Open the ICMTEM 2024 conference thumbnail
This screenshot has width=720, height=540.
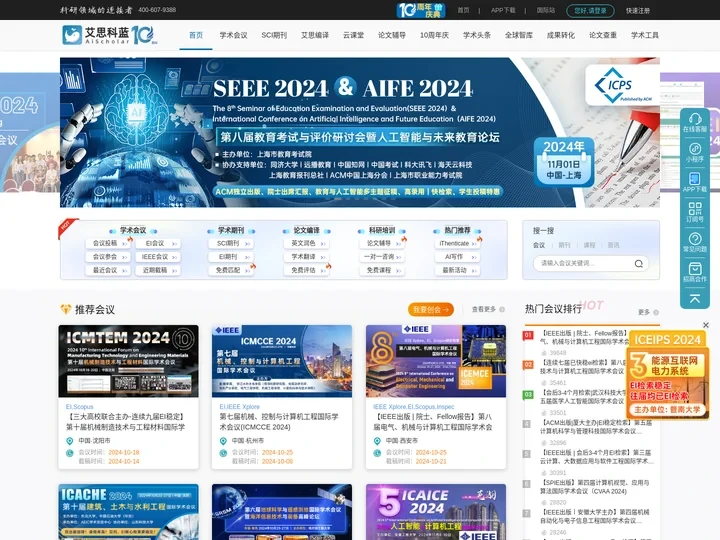click(x=129, y=361)
